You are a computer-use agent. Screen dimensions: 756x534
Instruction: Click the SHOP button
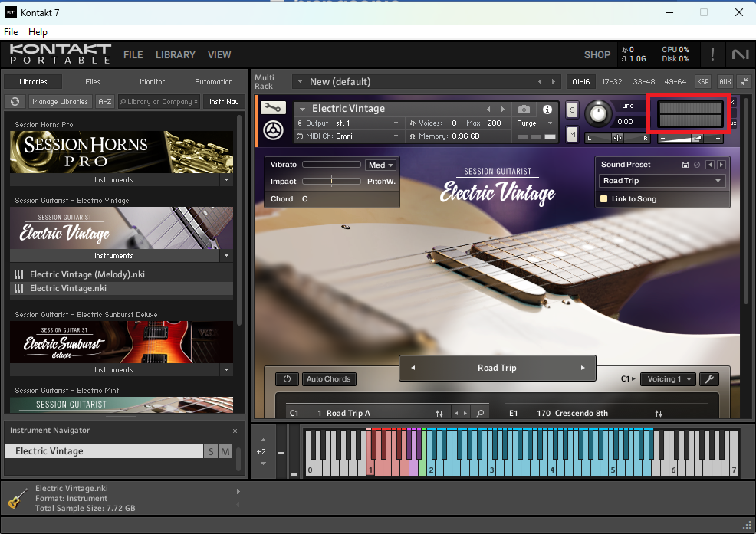tap(597, 55)
